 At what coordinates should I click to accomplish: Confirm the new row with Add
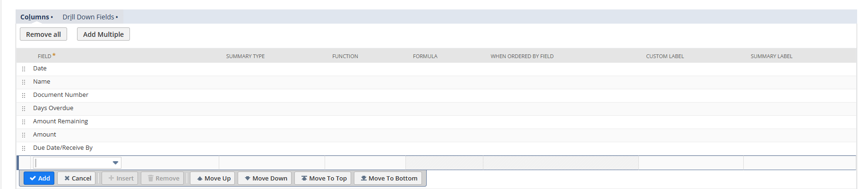tap(39, 178)
